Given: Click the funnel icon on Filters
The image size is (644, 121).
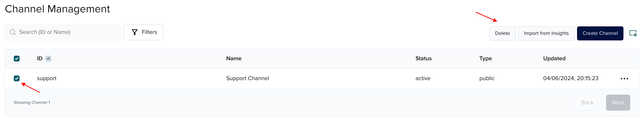Looking at the screenshot, I should pos(135,32).
